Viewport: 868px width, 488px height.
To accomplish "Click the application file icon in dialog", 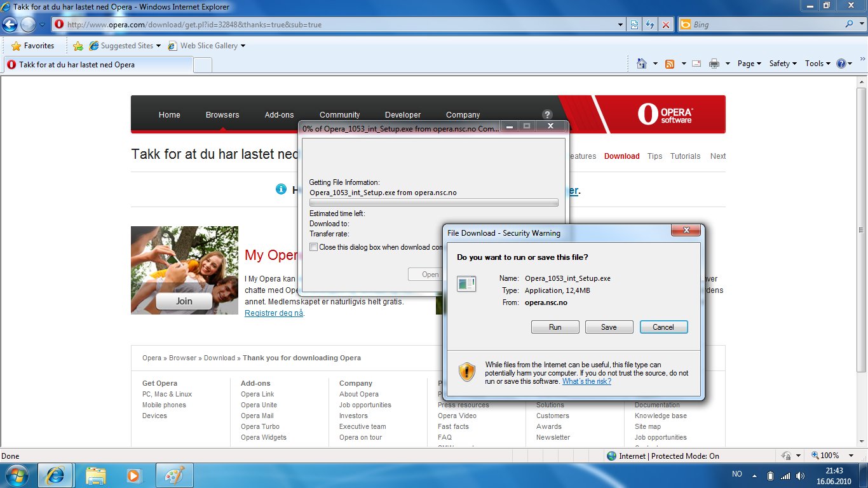I will [466, 283].
